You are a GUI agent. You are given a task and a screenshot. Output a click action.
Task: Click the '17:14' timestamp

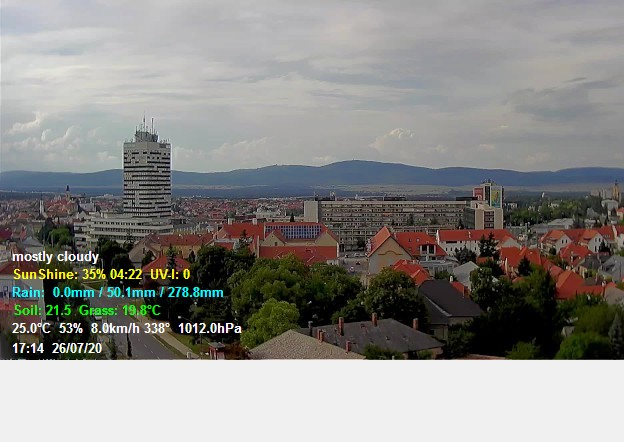coord(28,349)
